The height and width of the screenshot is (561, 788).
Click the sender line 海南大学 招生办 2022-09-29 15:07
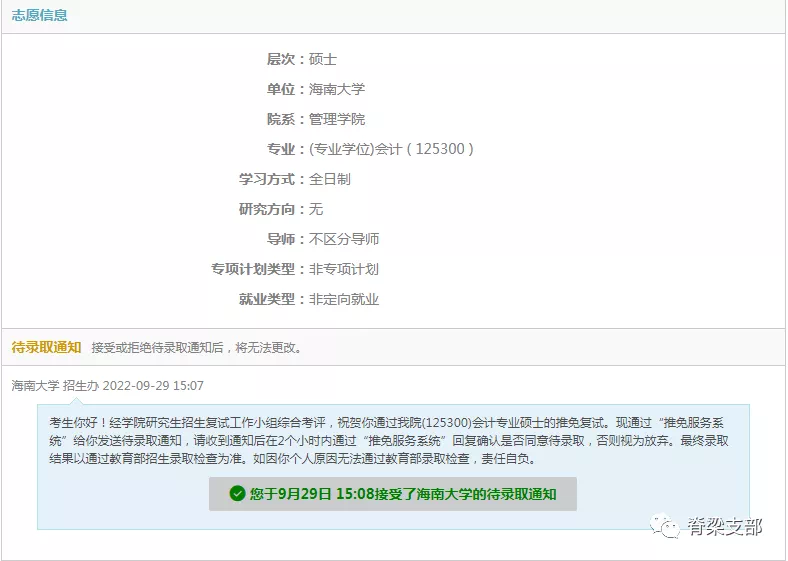108,386
